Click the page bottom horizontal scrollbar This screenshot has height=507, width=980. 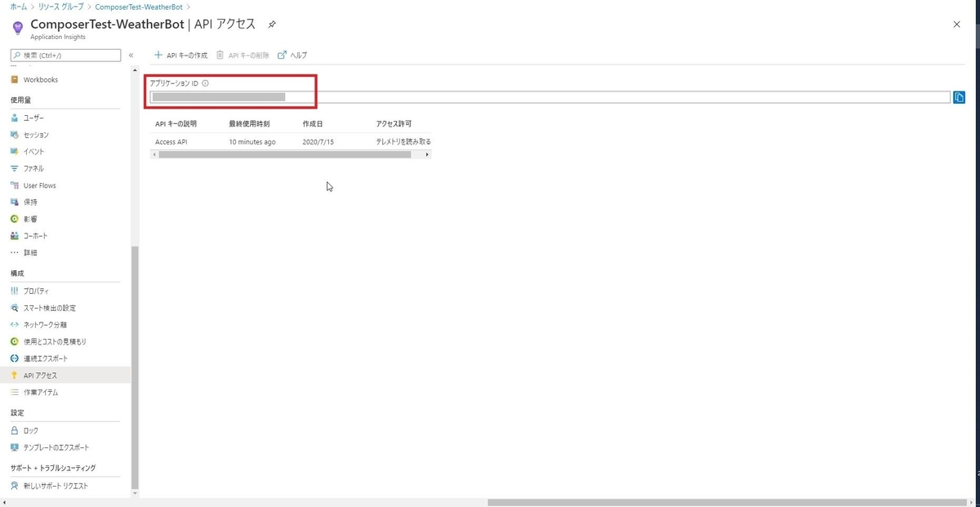pyautogui.click(x=728, y=503)
